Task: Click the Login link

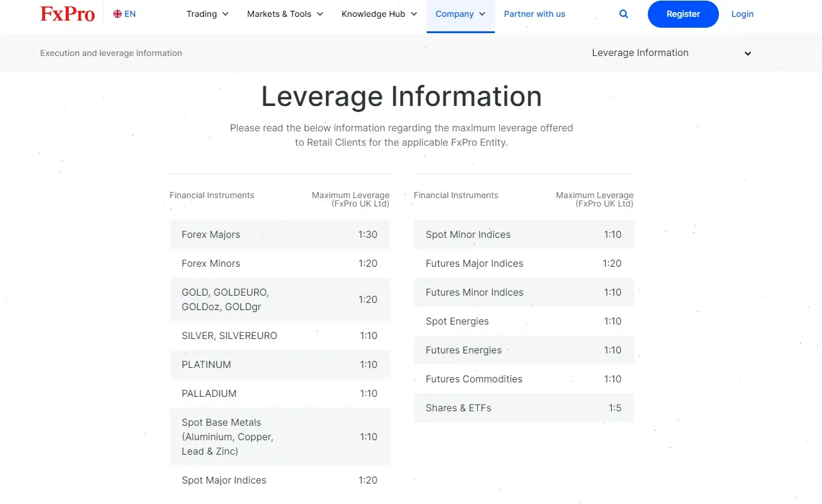Action: [x=742, y=14]
